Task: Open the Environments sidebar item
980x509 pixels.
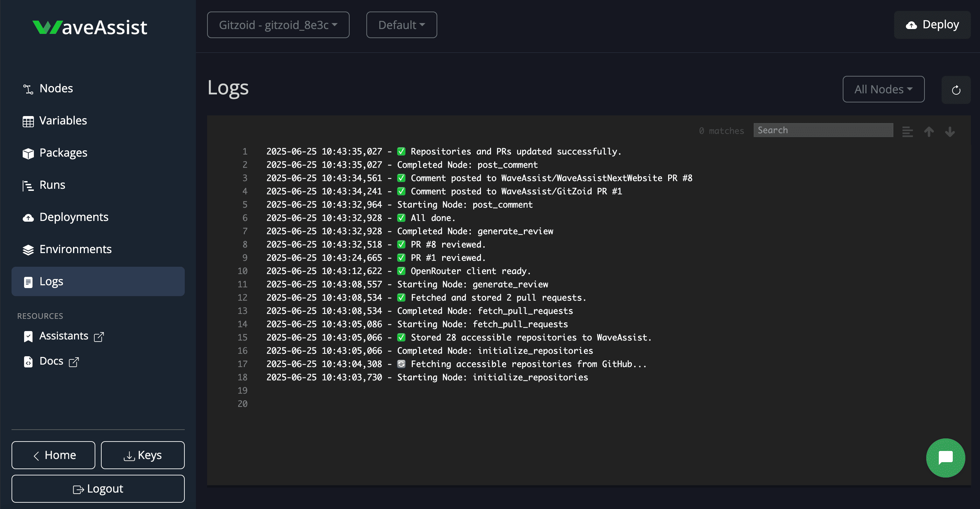Action: [x=98, y=249]
